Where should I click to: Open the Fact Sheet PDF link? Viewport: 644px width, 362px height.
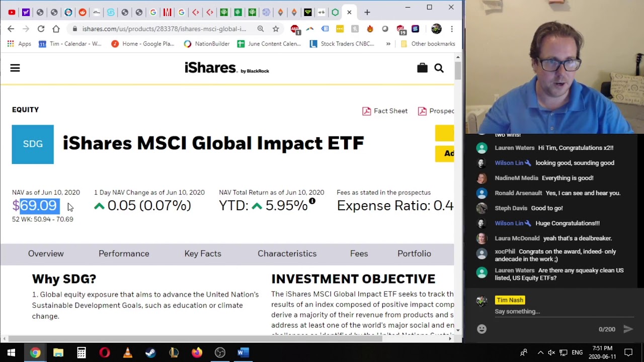click(385, 111)
